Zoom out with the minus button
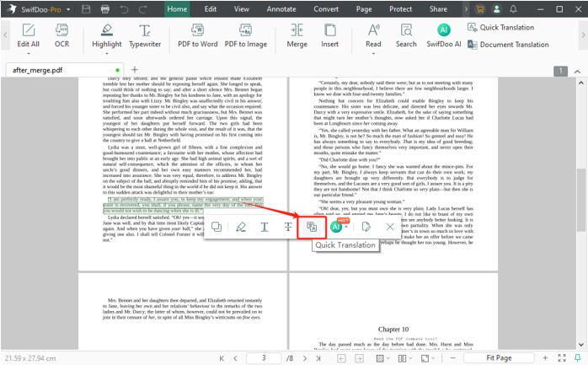 tap(452, 358)
